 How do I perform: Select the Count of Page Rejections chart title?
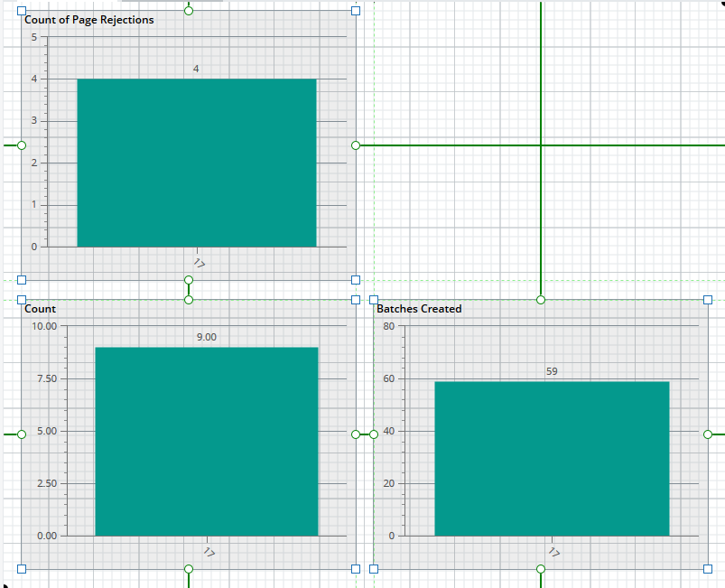point(88,20)
